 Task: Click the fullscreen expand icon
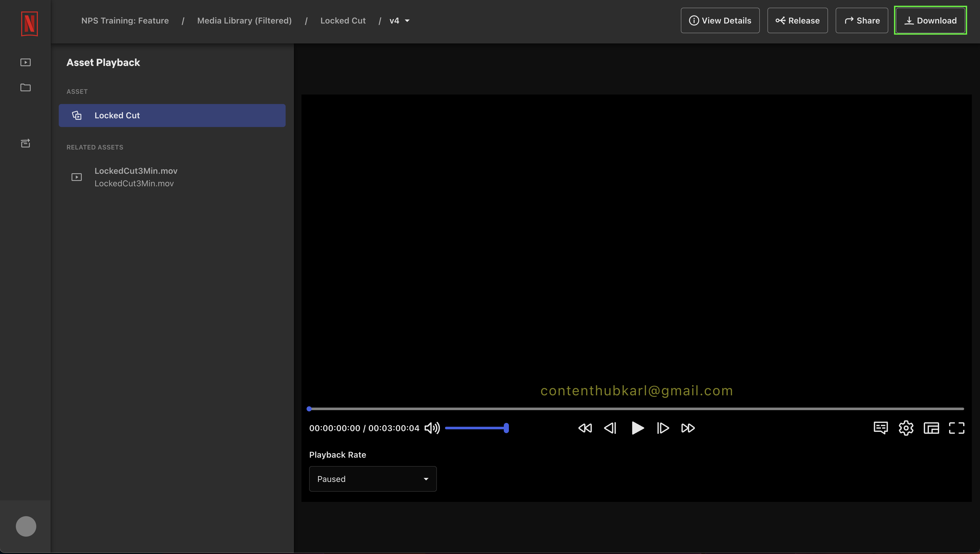point(956,428)
